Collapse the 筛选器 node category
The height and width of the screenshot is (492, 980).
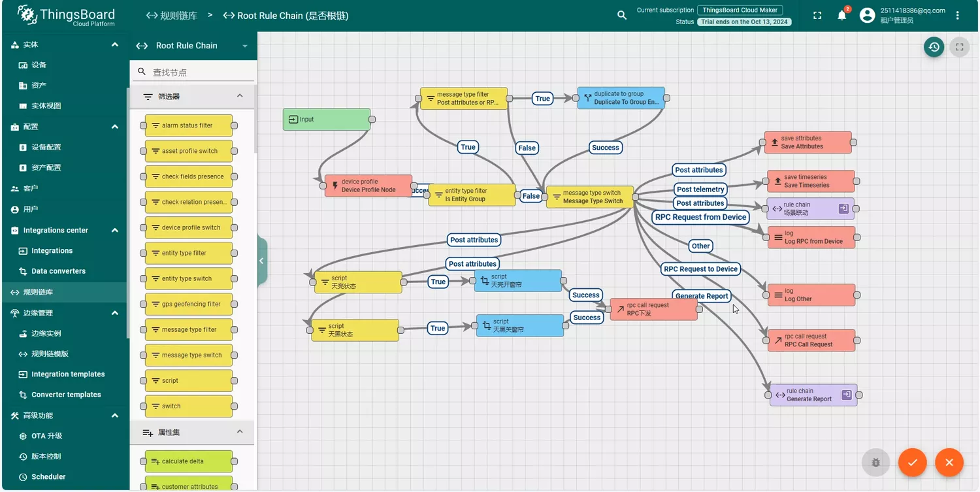240,96
